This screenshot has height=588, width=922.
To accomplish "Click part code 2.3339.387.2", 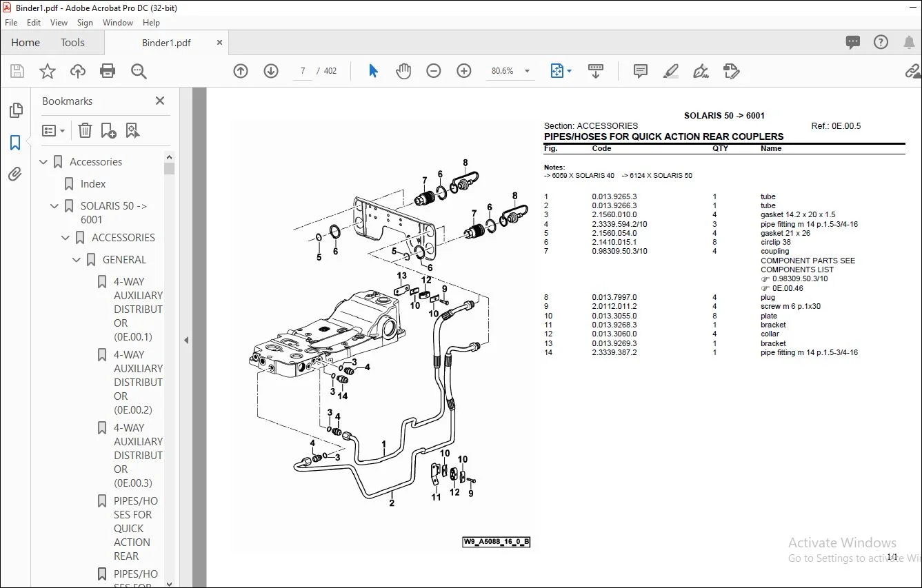I will (x=614, y=352).
